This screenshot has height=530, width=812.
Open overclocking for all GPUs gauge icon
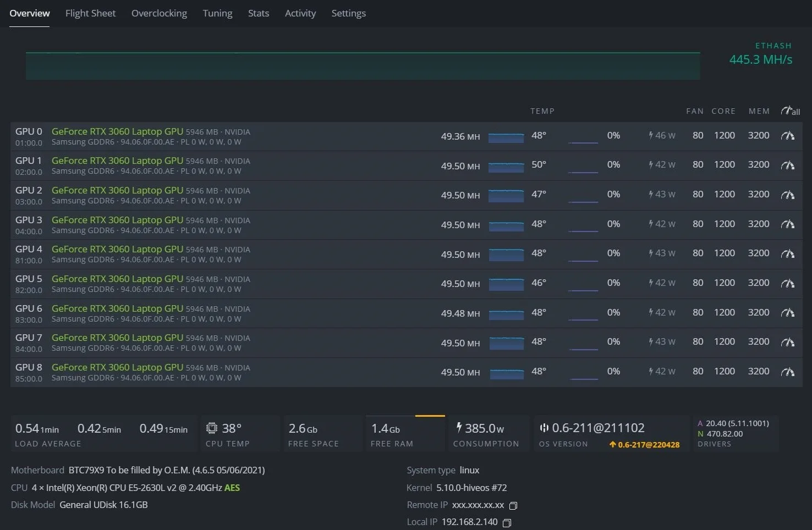790,111
